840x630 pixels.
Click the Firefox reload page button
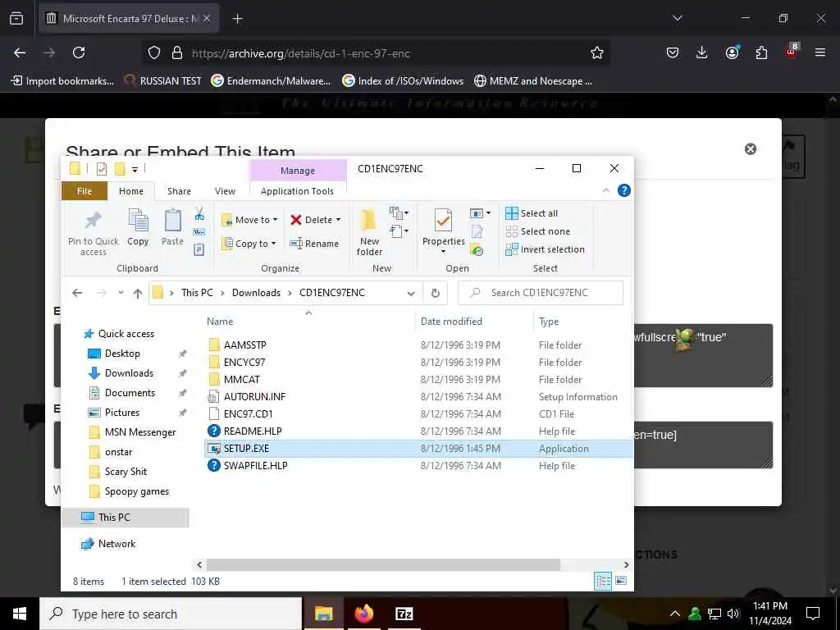79,52
